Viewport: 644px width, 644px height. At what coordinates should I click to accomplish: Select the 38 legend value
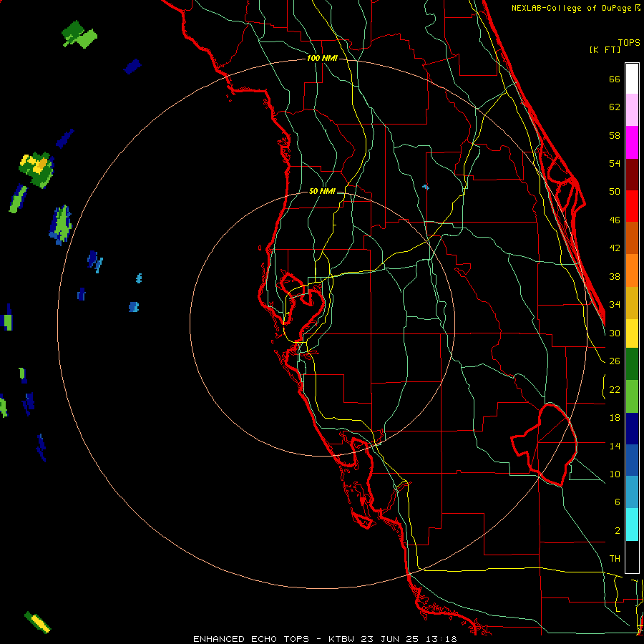615,276
